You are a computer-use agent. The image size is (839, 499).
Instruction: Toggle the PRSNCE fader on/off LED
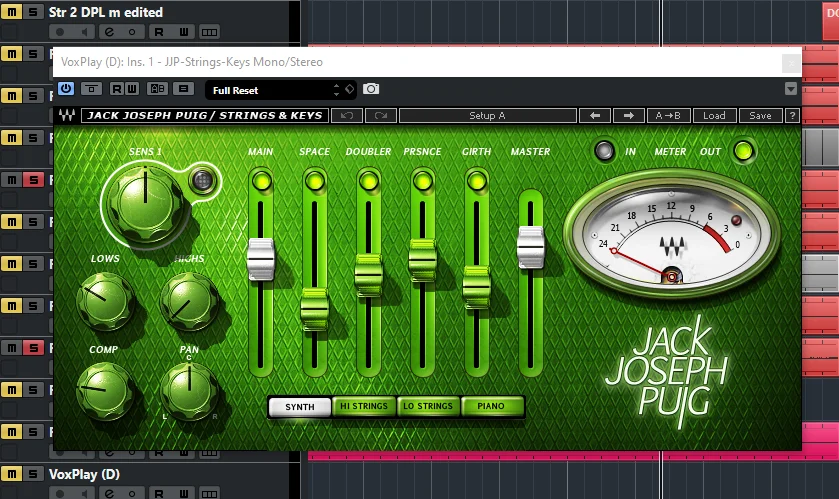point(423,181)
